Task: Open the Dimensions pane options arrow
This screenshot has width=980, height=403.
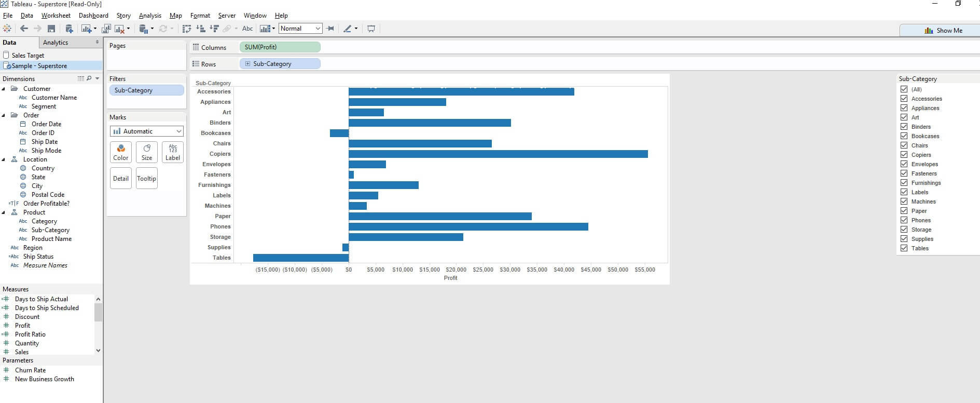Action: (x=97, y=78)
